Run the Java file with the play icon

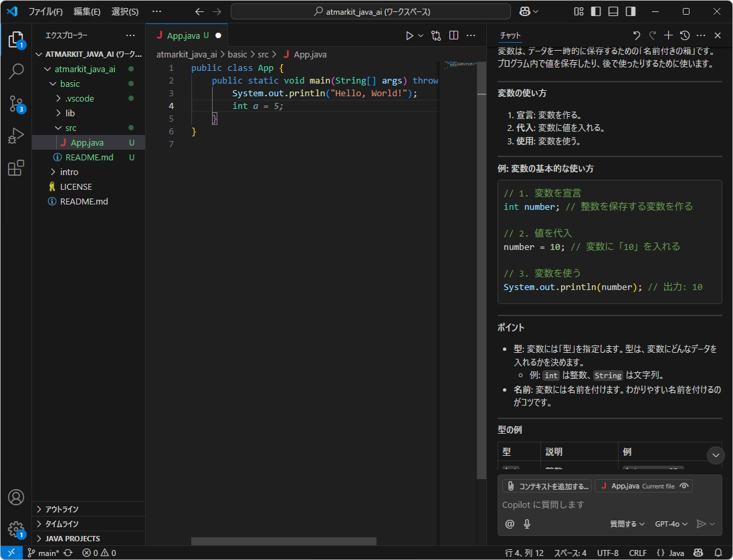[x=409, y=35]
